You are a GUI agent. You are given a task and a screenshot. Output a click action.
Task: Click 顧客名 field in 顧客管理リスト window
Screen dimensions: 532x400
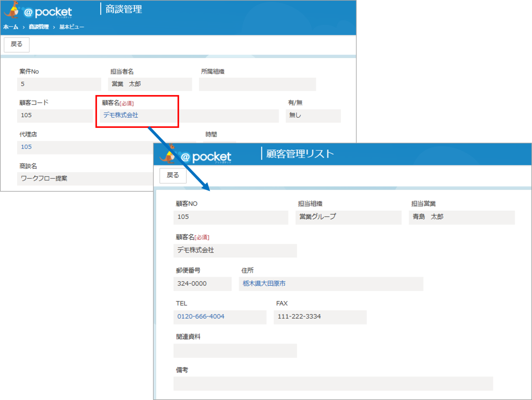point(235,250)
